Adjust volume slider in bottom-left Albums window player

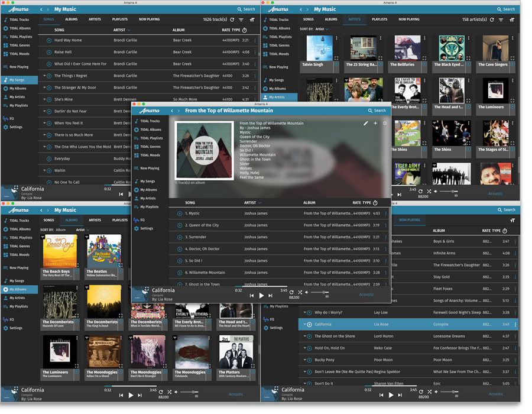[x=189, y=392]
